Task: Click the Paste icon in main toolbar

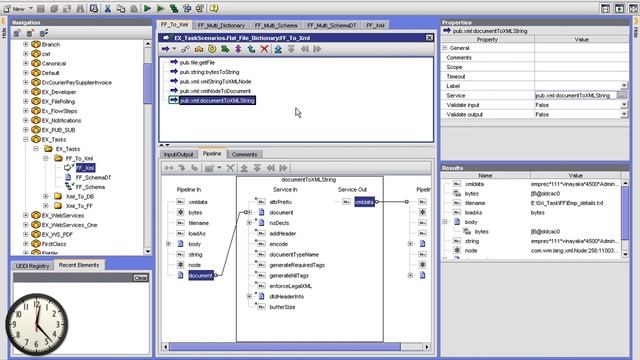Action: [134, 8]
